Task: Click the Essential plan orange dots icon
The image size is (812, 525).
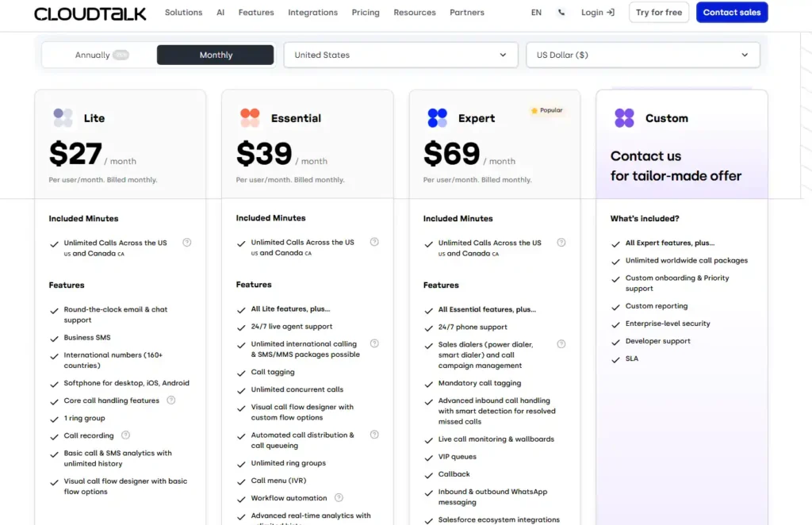Action: pos(250,118)
